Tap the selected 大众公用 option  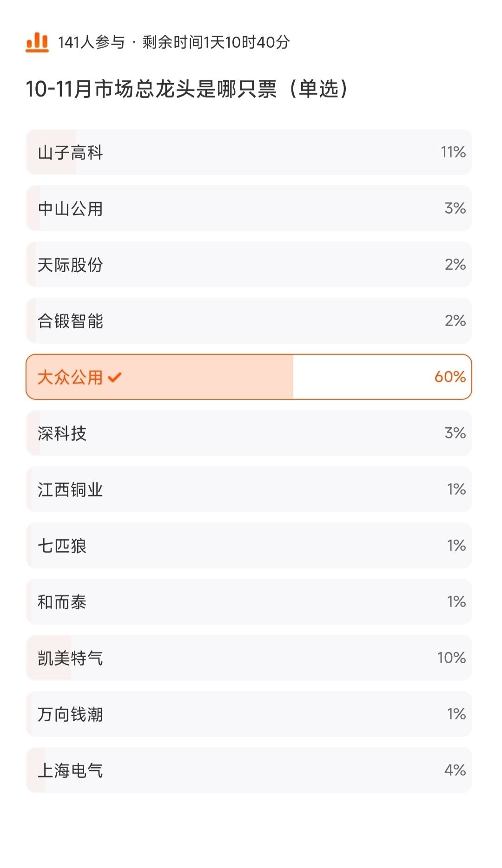click(249, 377)
